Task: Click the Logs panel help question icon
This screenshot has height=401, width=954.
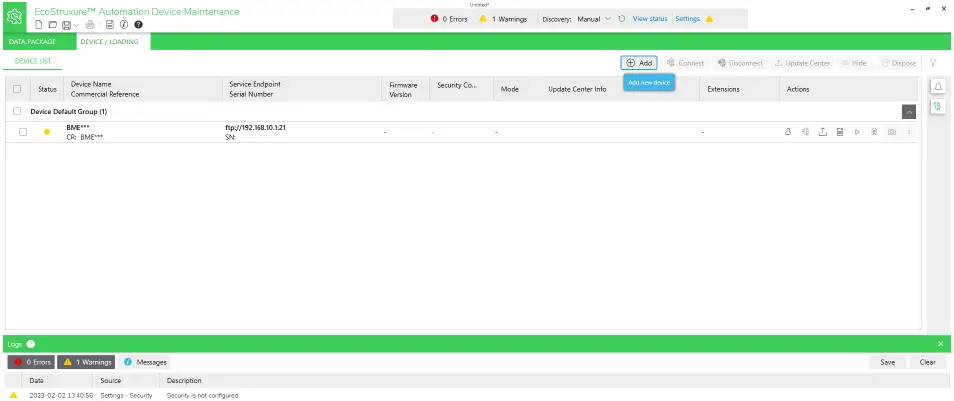Action: tap(30, 344)
